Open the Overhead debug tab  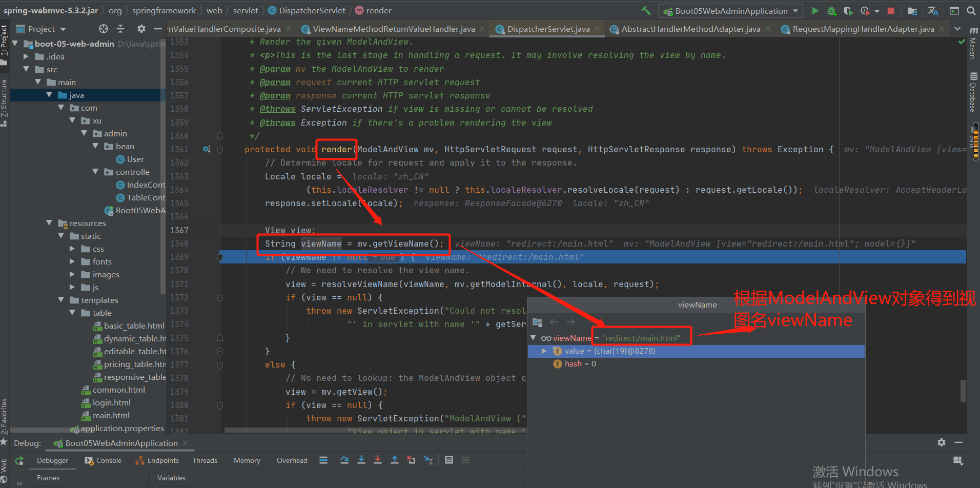(x=292, y=460)
